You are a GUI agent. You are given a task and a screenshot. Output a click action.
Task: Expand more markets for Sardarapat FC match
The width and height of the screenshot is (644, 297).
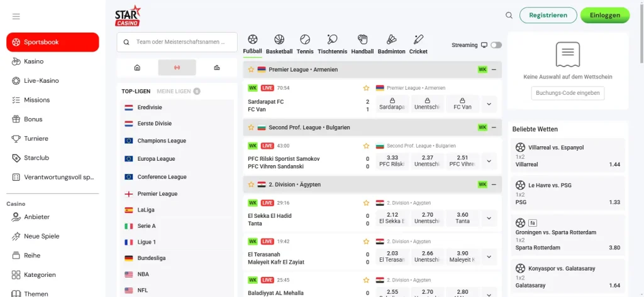point(489,104)
